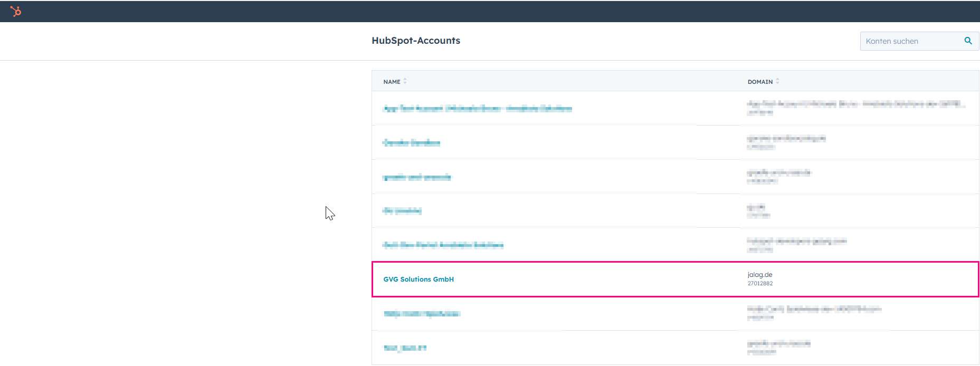This screenshot has height=366, width=980.
Task: Click the account ID 27012882
Action: point(760,284)
